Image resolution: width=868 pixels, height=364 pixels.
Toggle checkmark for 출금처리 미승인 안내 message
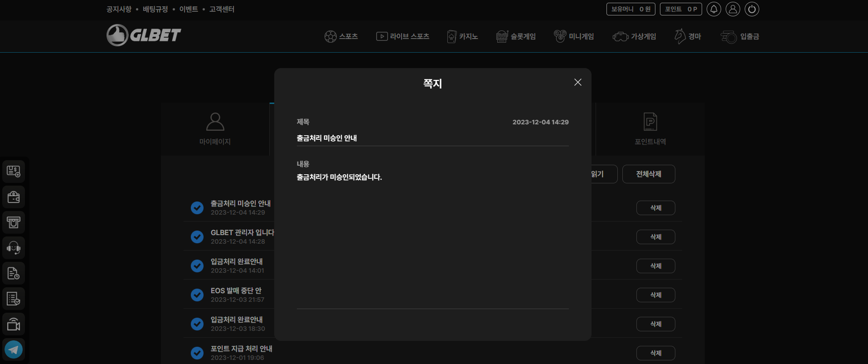pos(197,208)
